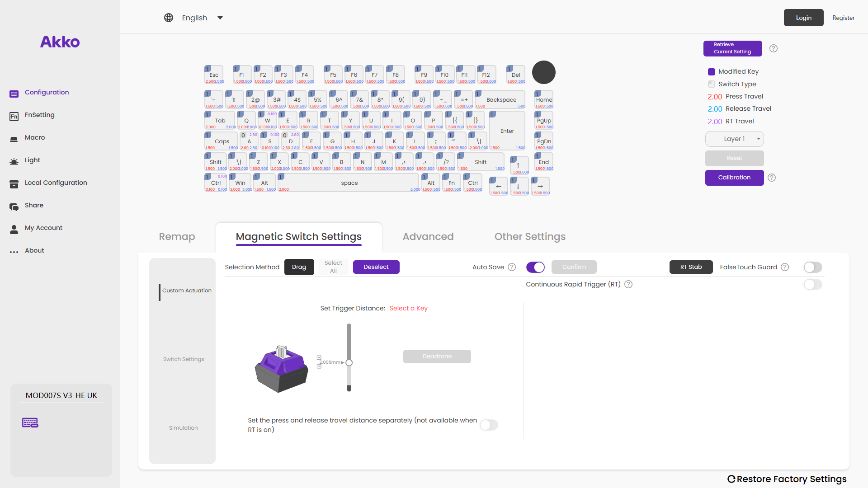This screenshot has height=488, width=868.
Task: Click the Calibration button
Action: (734, 178)
